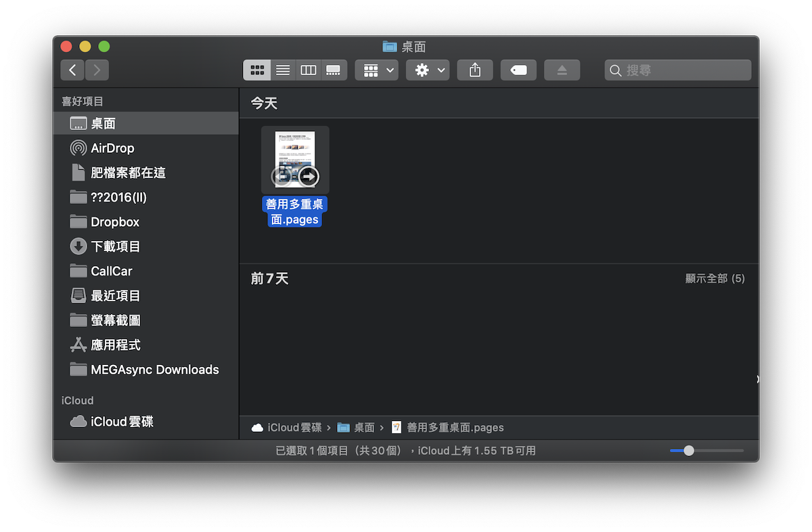Open AirDrop in the sidebar
812x532 pixels.
click(x=145, y=148)
